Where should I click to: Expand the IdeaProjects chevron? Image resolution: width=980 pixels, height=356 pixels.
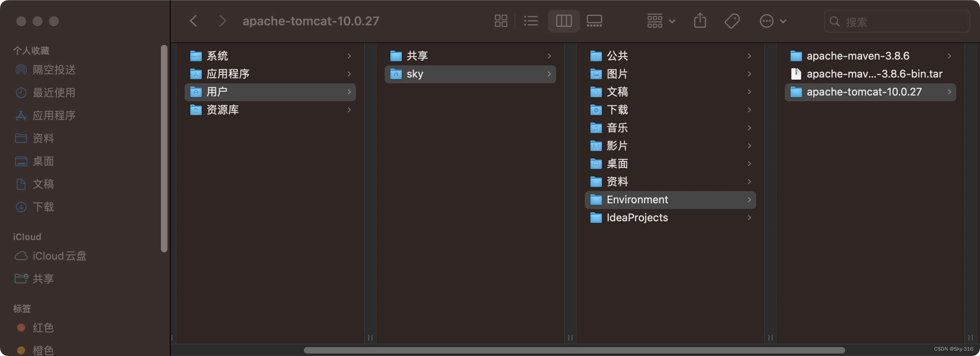(749, 218)
